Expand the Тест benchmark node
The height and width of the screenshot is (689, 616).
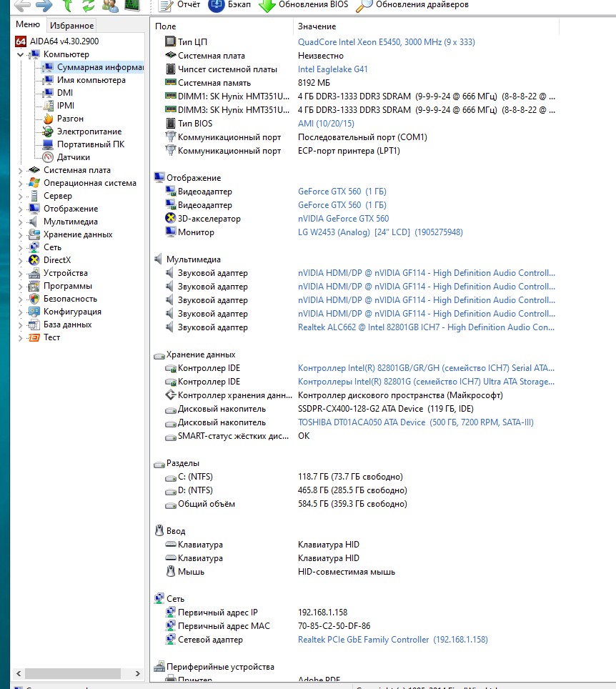coord(20,337)
